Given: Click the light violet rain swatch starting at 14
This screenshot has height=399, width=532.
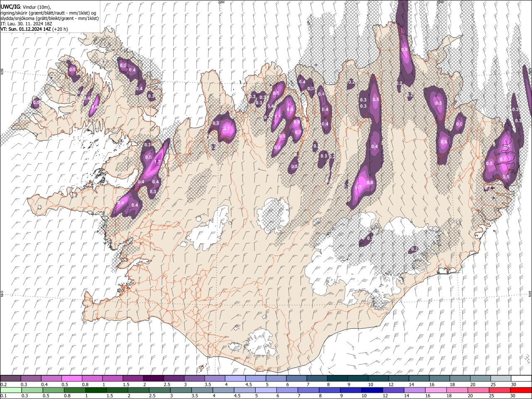Looking at the screenshot, I should click(x=414, y=390).
